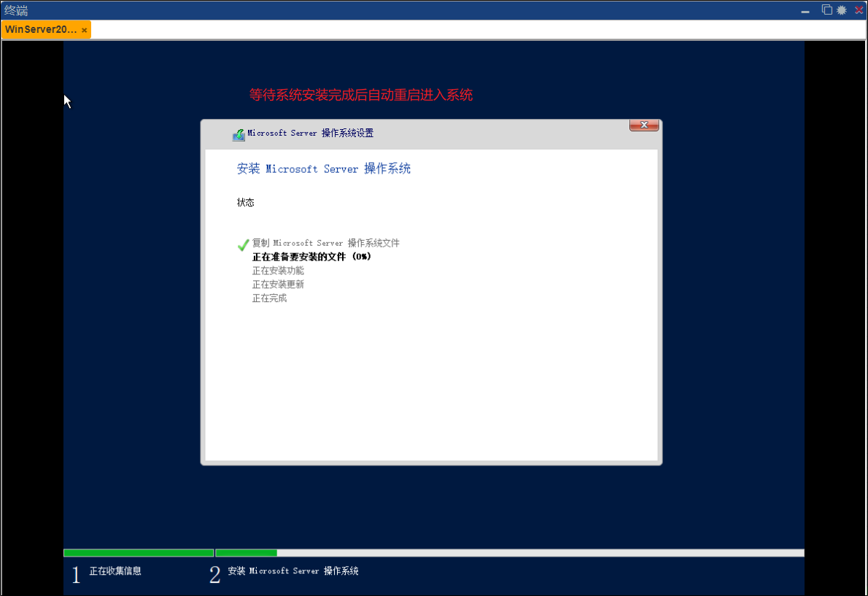Click the 正在安装功能 status line
The height and width of the screenshot is (596, 868).
pyautogui.click(x=278, y=271)
